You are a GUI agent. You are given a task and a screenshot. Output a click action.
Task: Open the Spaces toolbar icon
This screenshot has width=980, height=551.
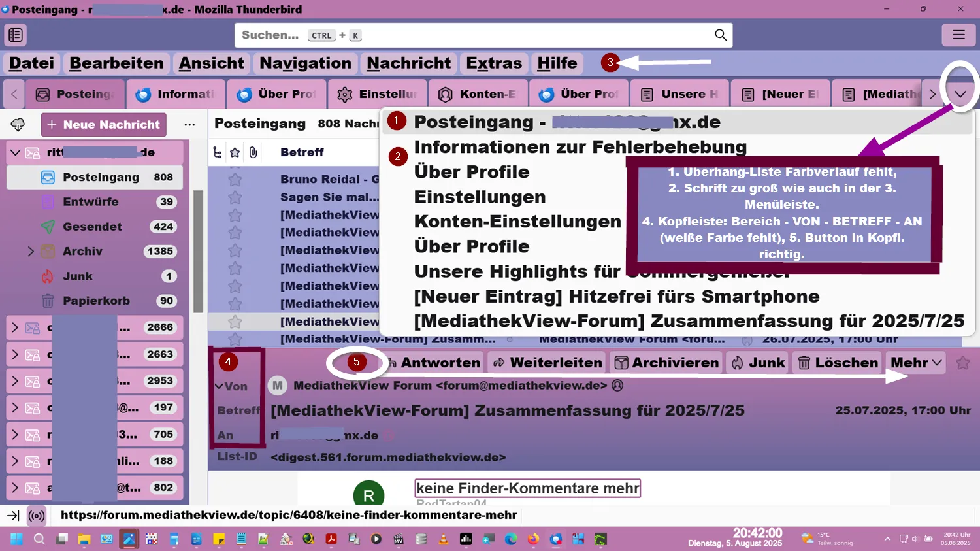16,35
